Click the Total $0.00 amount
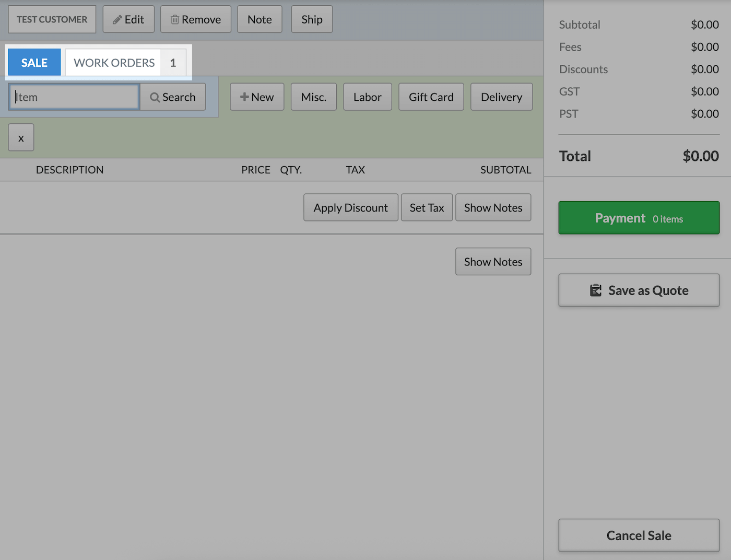The height and width of the screenshot is (560, 731). (x=701, y=156)
